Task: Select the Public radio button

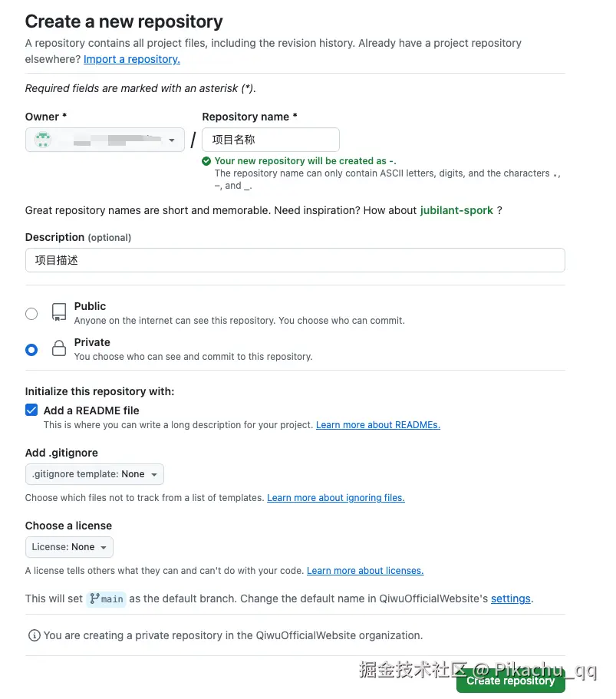Action: coord(31,313)
